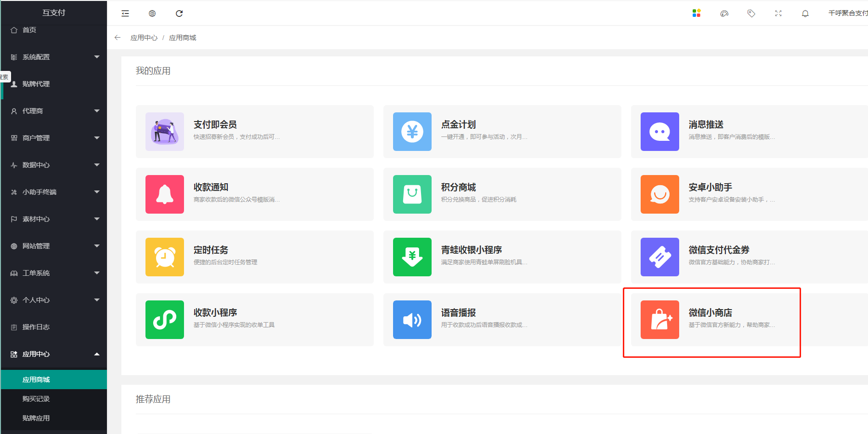Open the globe icon in the top toolbar
Screen dimensions: 868x434
[x=152, y=14]
